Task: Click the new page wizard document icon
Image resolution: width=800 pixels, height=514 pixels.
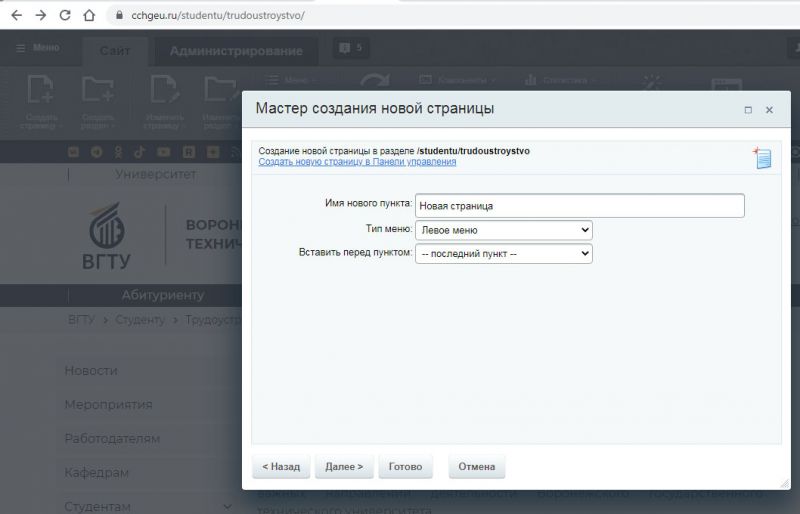Action: pos(762,157)
